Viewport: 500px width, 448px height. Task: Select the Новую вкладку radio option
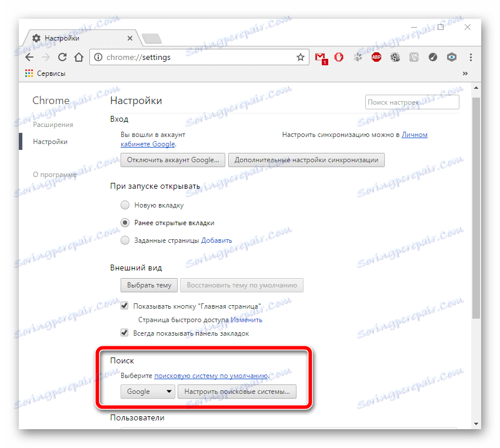(125, 205)
